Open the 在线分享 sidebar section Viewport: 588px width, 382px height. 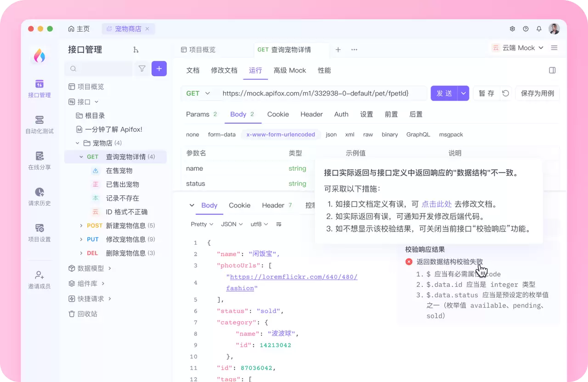click(40, 161)
